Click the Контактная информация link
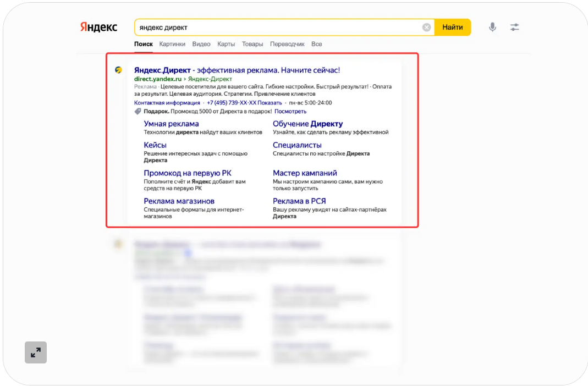 point(167,103)
